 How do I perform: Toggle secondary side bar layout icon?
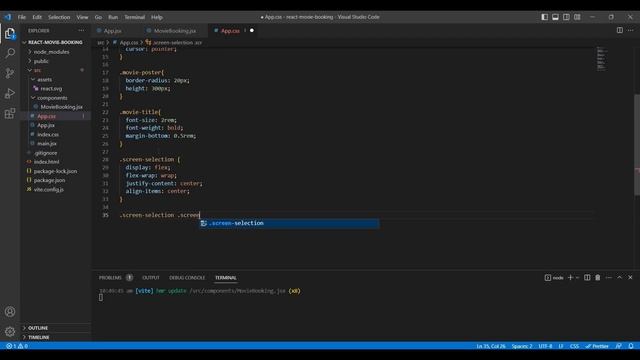[566, 17]
